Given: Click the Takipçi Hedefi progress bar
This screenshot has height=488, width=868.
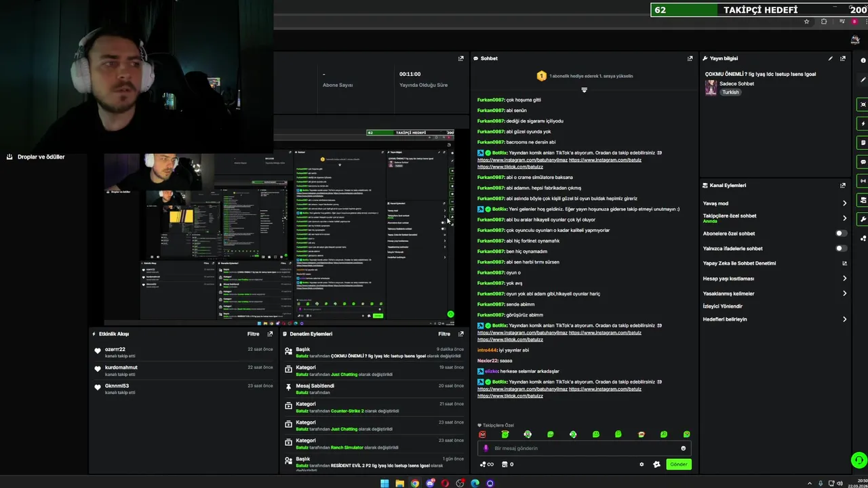Looking at the screenshot, I should coord(759,10).
